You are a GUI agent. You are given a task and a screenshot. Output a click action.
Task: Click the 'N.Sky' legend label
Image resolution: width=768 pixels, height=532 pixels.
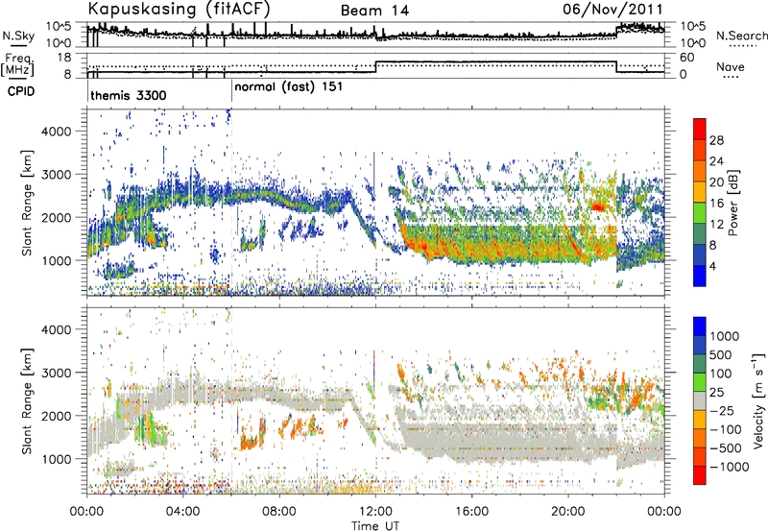pyautogui.click(x=18, y=36)
